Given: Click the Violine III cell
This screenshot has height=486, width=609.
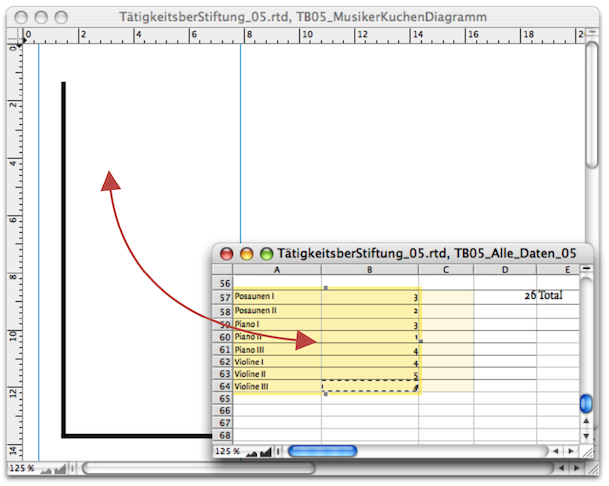Looking at the screenshot, I should (x=276, y=385).
